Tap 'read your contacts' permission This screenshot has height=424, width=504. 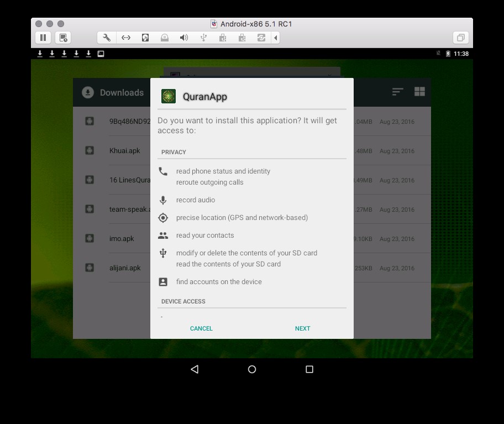click(205, 235)
